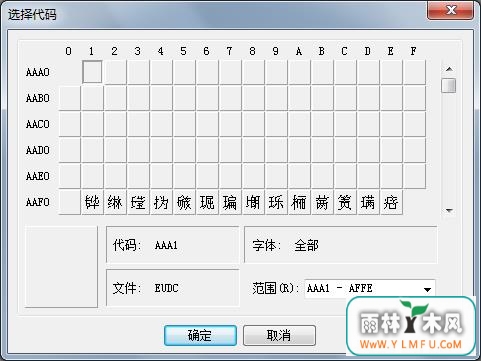Click the character preview box left of 代码
481x361 pixels.
point(61,267)
